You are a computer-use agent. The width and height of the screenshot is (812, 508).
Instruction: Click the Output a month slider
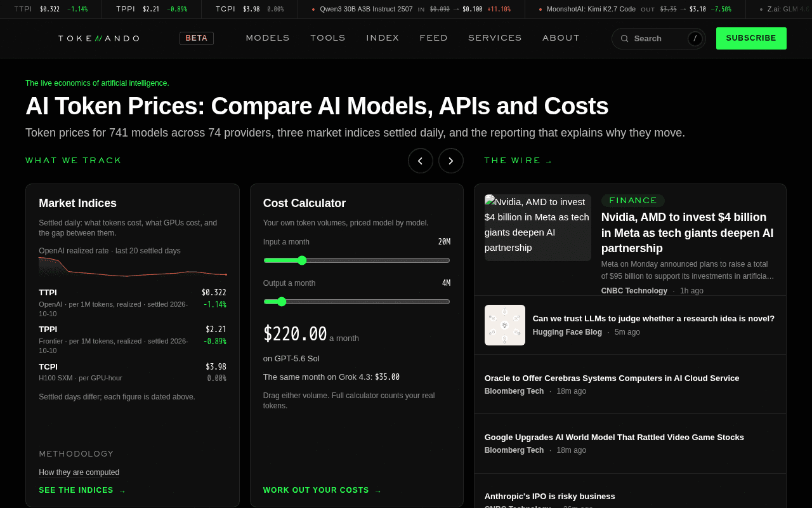(357, 302)
